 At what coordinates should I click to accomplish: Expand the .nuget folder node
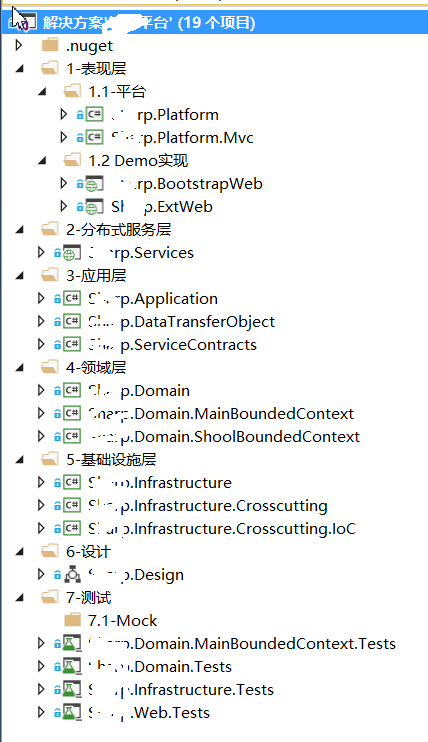pos(19,45)
